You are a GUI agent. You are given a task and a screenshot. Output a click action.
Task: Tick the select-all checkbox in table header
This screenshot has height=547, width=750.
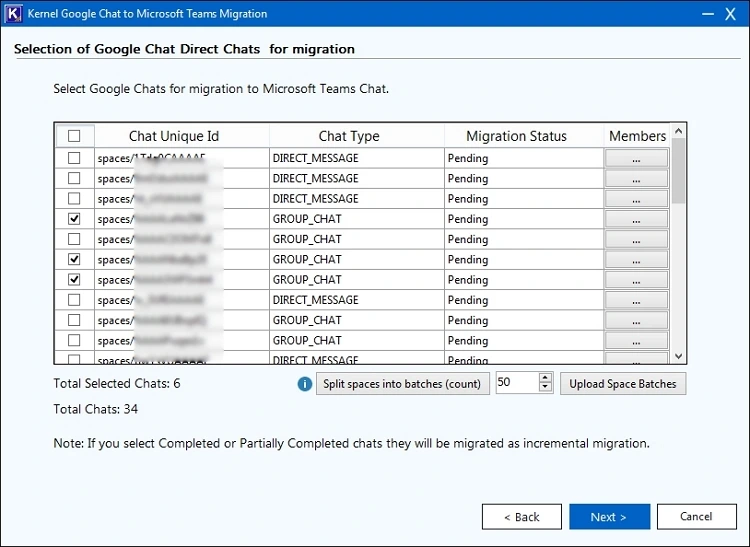(74, 136)
